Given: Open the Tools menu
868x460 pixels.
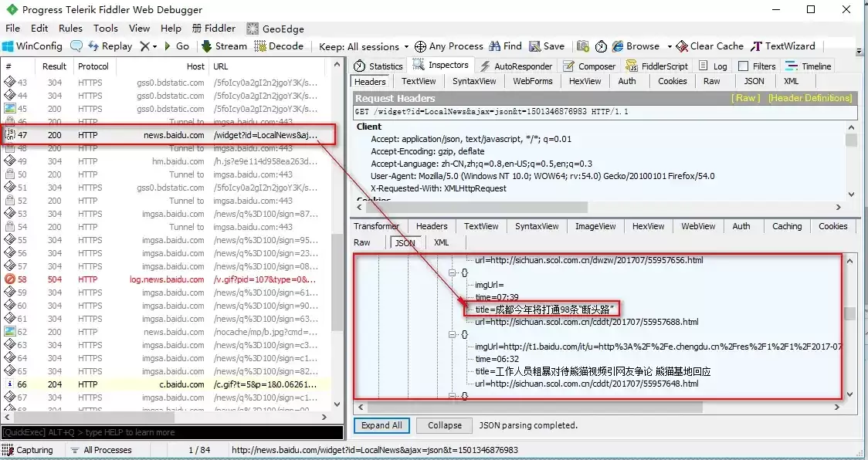Looking at the screenshot, I should (x=105, y=29).
